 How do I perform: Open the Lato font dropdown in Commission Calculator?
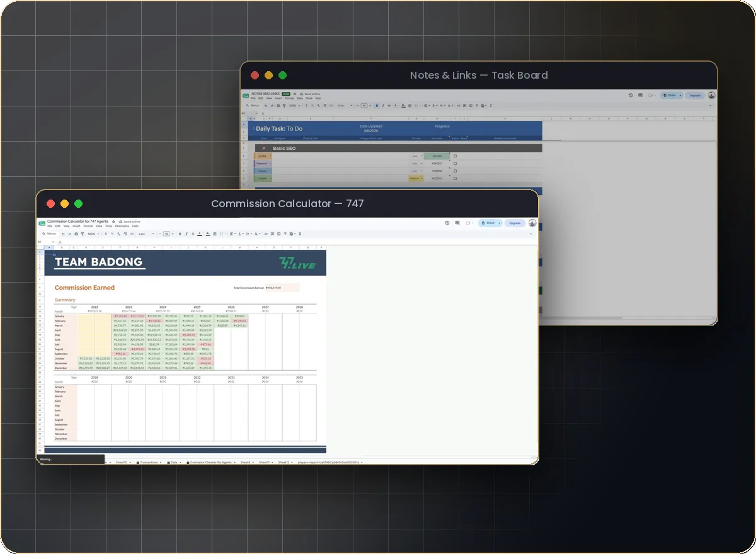pos(147,234)
